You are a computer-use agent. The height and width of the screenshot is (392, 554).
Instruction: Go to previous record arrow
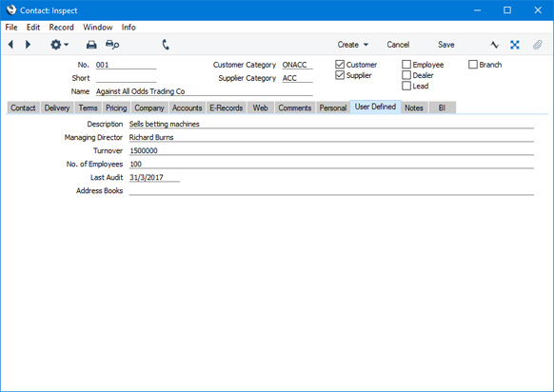(11, 45)
